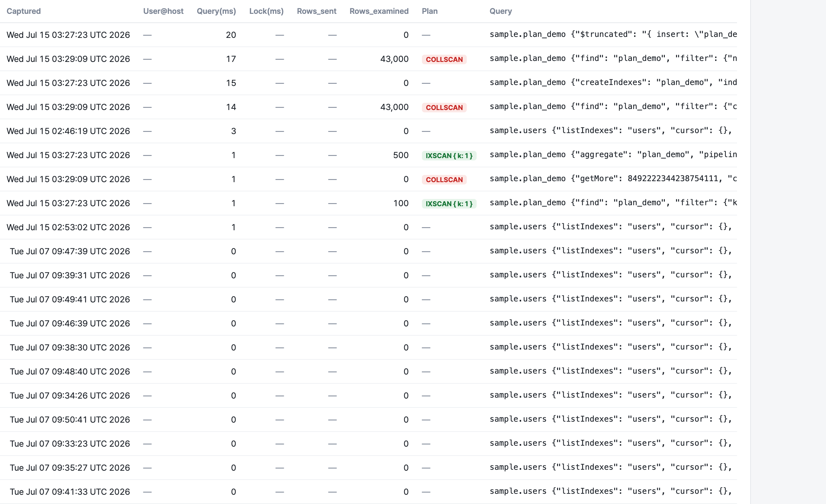
Task: Open listIndexes query in the 02:46:19 row
Action: 610,131
